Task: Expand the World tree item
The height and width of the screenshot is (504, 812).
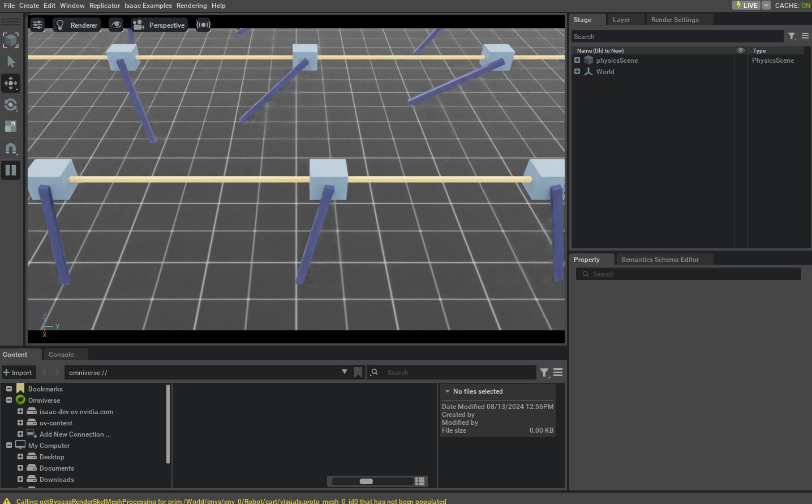Action: click(x=577, y=72)
